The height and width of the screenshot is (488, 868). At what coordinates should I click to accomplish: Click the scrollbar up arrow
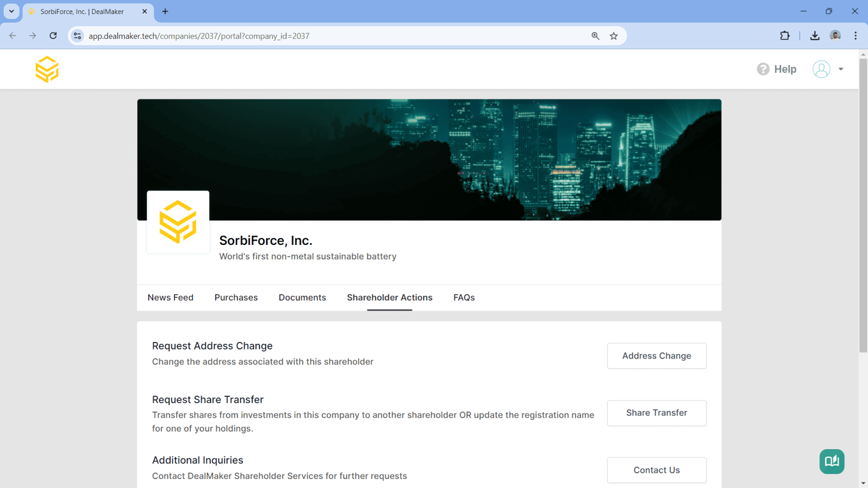point(863,54)
